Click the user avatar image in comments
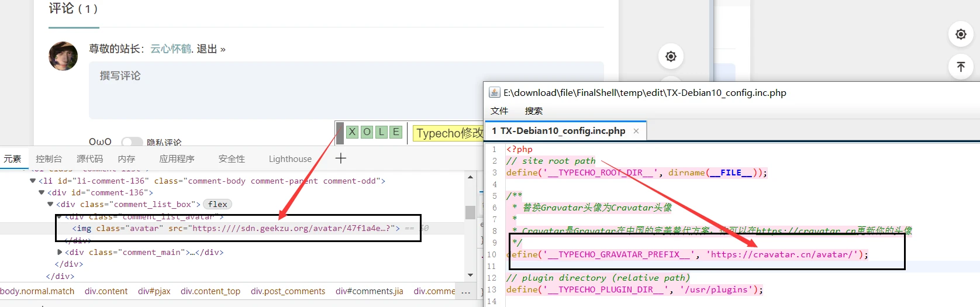The height and width of the screenshot is (307, 980). [63, 56]
